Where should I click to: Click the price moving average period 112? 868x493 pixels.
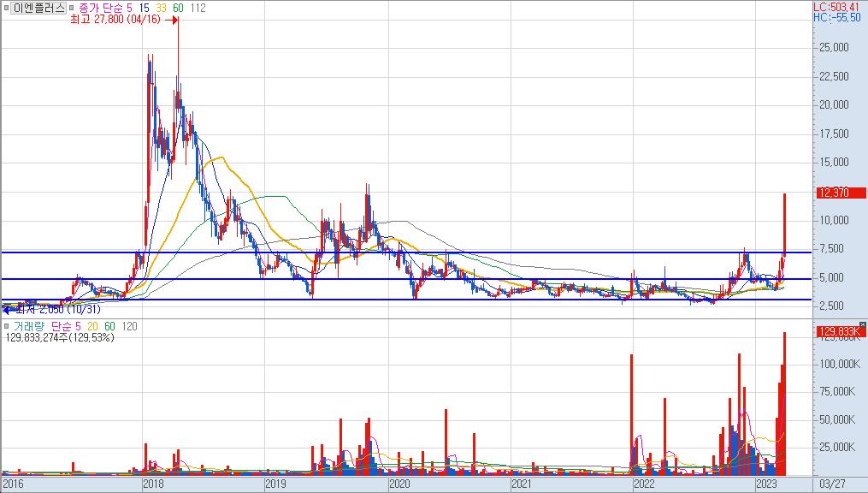click(x=197, y=8)
